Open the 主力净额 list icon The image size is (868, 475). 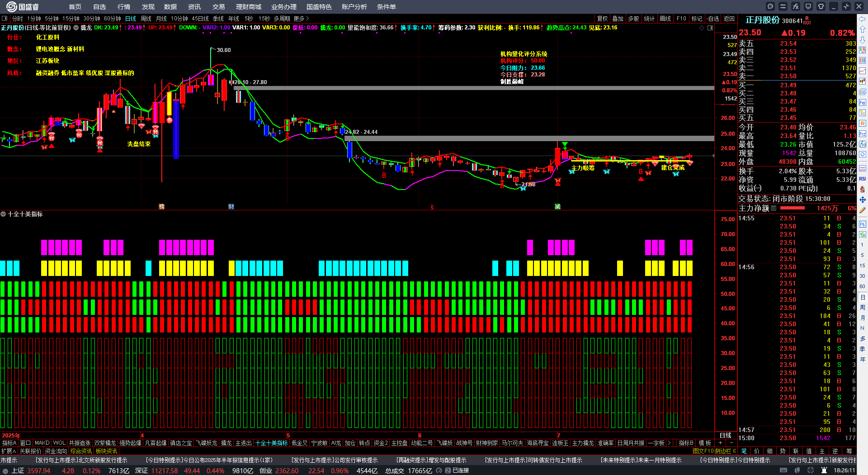pos(774,208)
